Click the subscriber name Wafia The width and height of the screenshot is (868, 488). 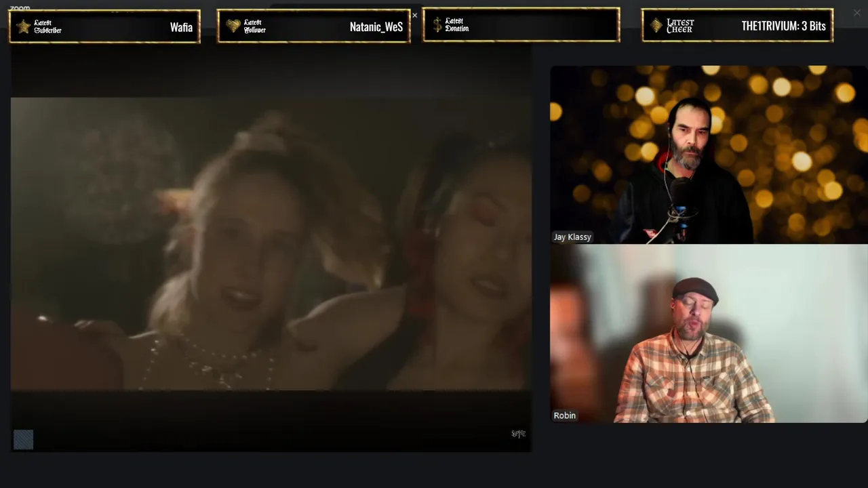pyautogui.click(x=181, y=27)
